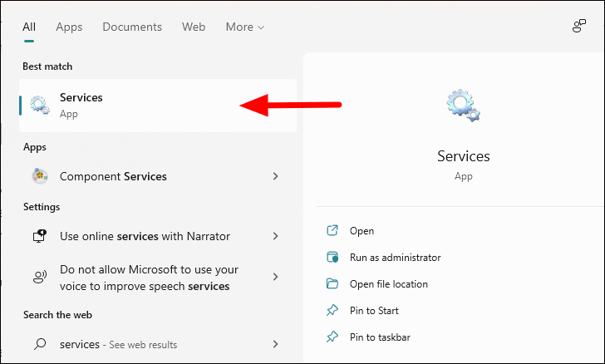Image resolution: width=605 pixels, height=364 pixels.
Task: Switch to the Documents tab
Action: pos(132,27)
